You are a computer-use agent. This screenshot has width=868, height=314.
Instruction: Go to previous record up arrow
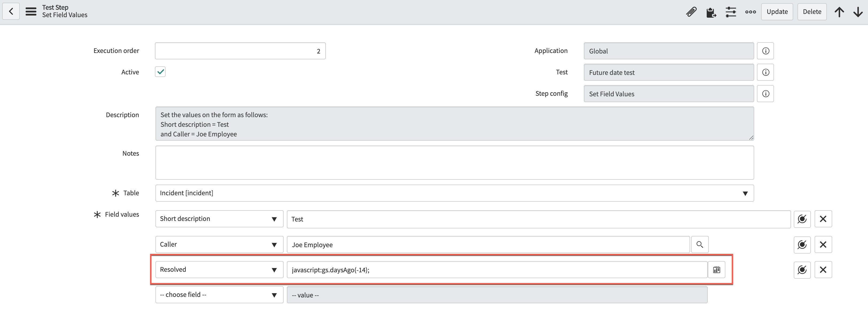(x=839, y=12)
